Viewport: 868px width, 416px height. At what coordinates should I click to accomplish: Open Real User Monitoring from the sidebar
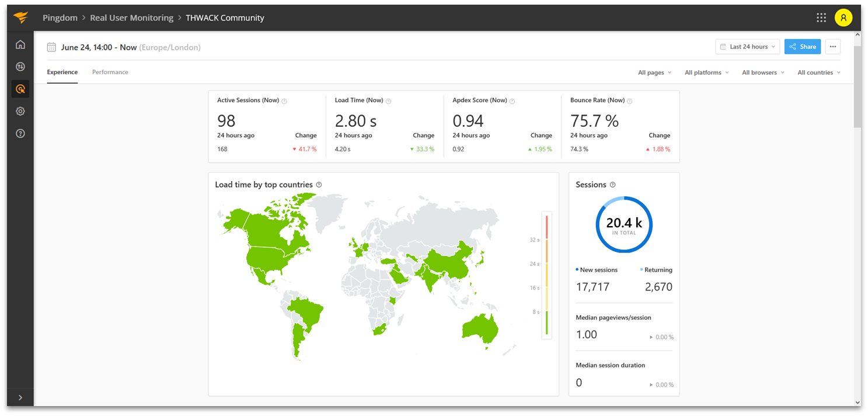click(20, 89)
